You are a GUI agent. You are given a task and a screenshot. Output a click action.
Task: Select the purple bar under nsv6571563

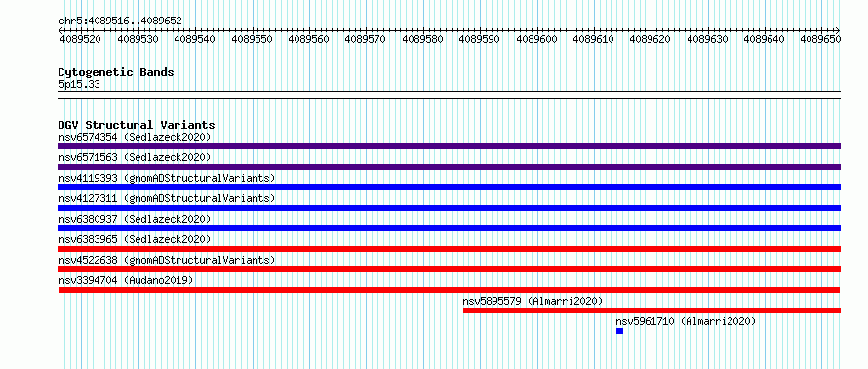pyautogui.click(x=449, y=167)
